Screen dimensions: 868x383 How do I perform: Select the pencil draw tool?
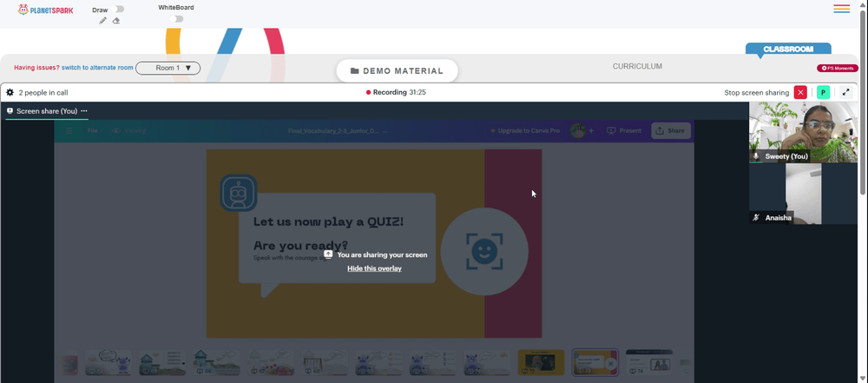(x=103, y=21)
